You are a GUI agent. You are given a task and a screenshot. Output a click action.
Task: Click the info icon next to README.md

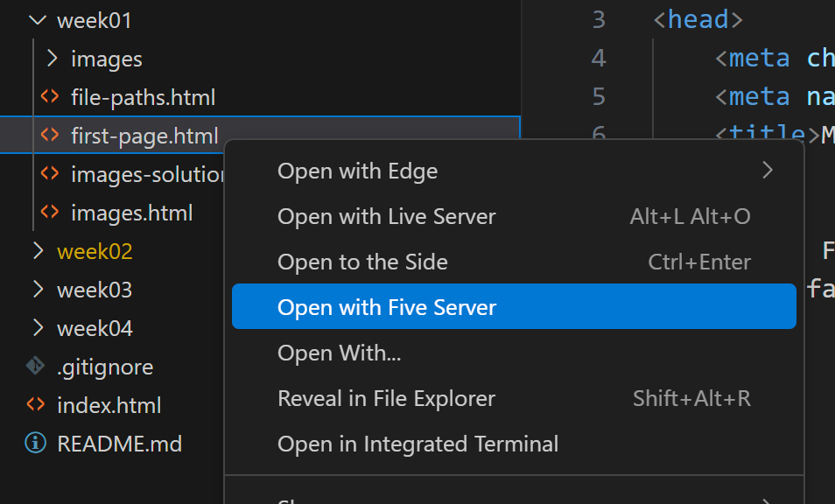click(33, 444)
